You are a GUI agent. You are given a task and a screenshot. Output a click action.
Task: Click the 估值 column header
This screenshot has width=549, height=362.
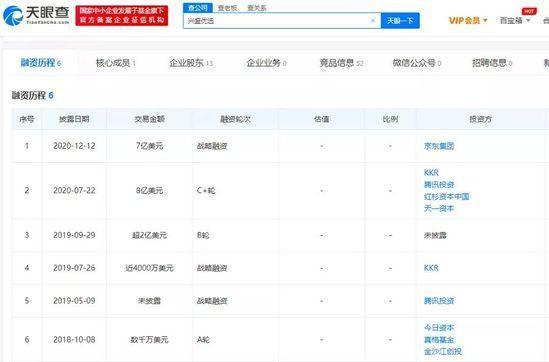coord(321,119)
